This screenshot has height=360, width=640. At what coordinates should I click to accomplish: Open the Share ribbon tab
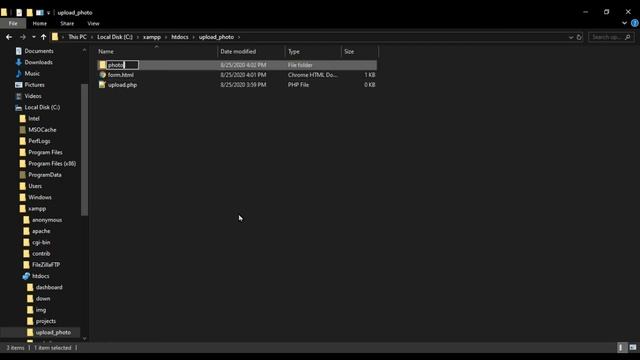[x=67, y=24]
